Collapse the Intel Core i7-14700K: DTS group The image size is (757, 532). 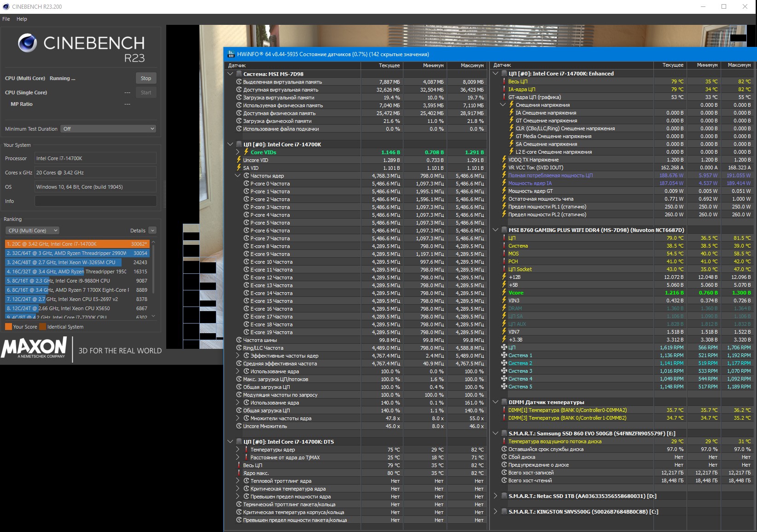point(230,441)
